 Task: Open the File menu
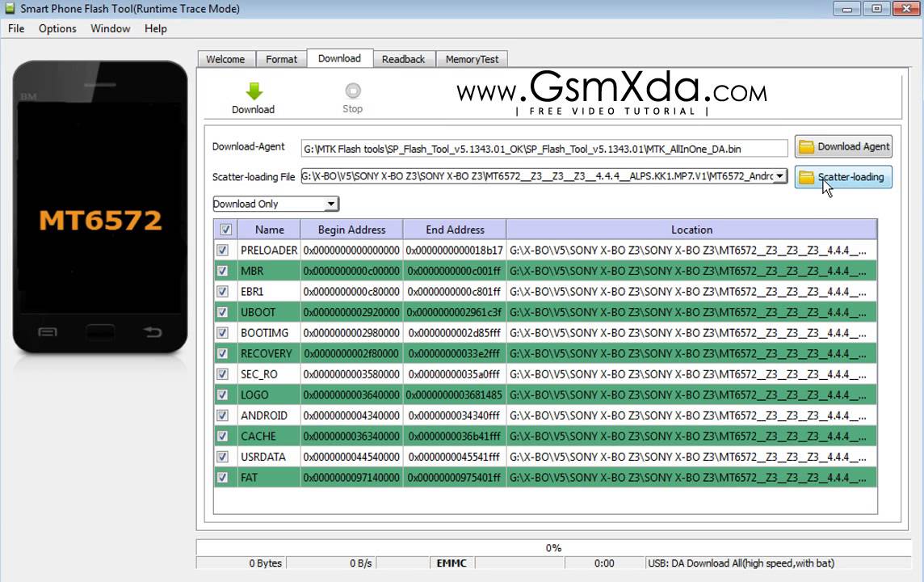(16, 28)
